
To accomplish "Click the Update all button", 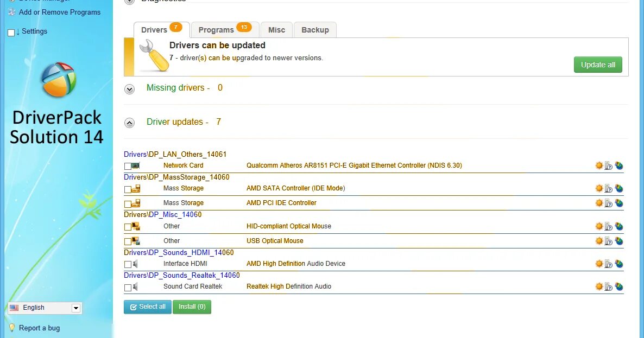I will (x=598, y=65).
